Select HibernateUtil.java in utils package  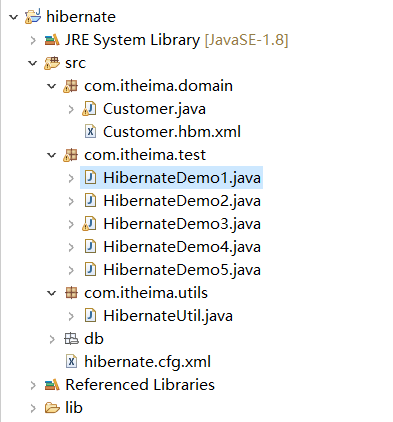[x=168, y=316]
